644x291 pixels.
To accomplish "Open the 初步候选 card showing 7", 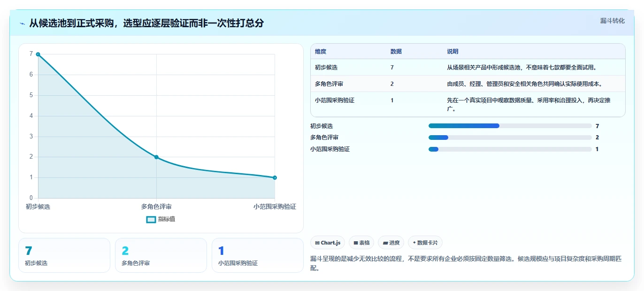I will 64,255.
